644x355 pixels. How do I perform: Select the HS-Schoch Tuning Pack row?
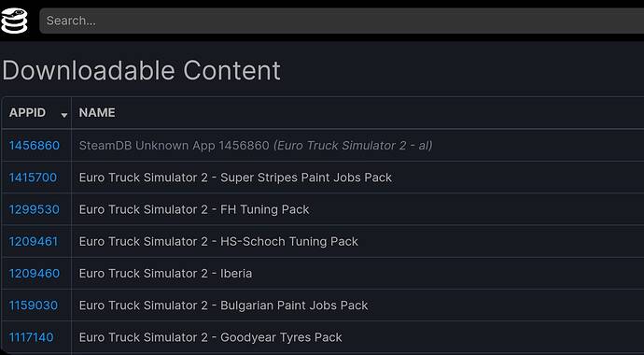click(x=322, y=241)
